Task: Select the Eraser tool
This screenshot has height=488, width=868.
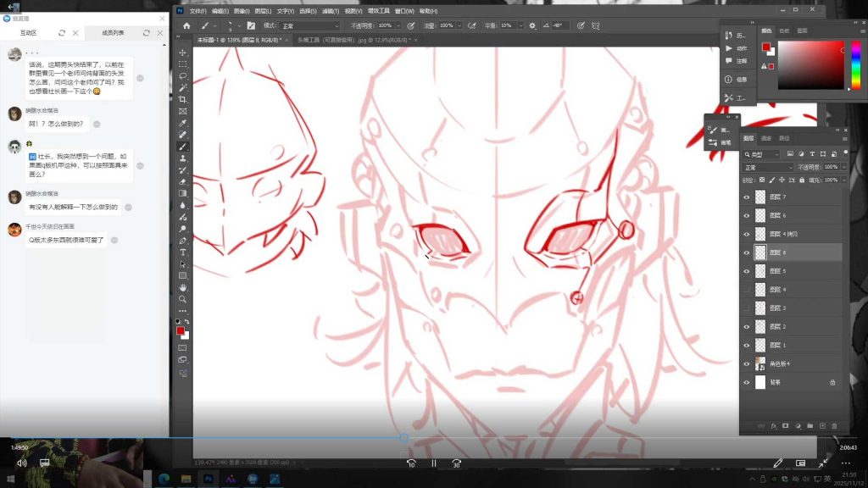Action: 183,181
